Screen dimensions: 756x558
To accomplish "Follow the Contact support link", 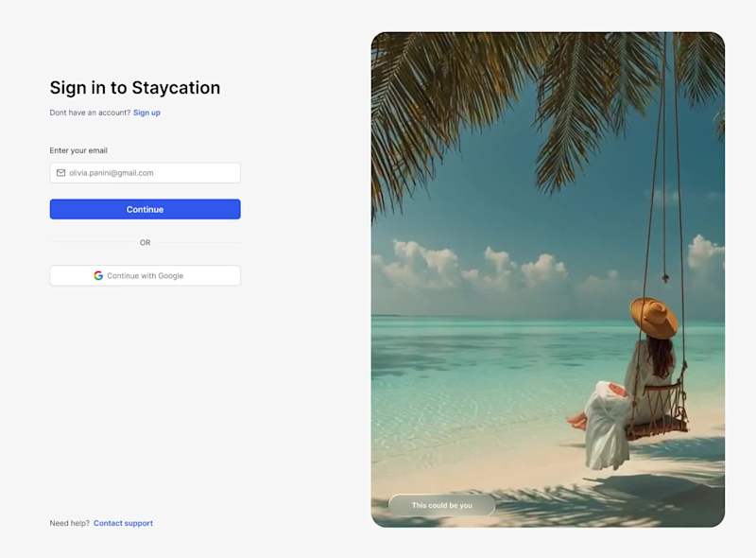I will coord(123,523).
